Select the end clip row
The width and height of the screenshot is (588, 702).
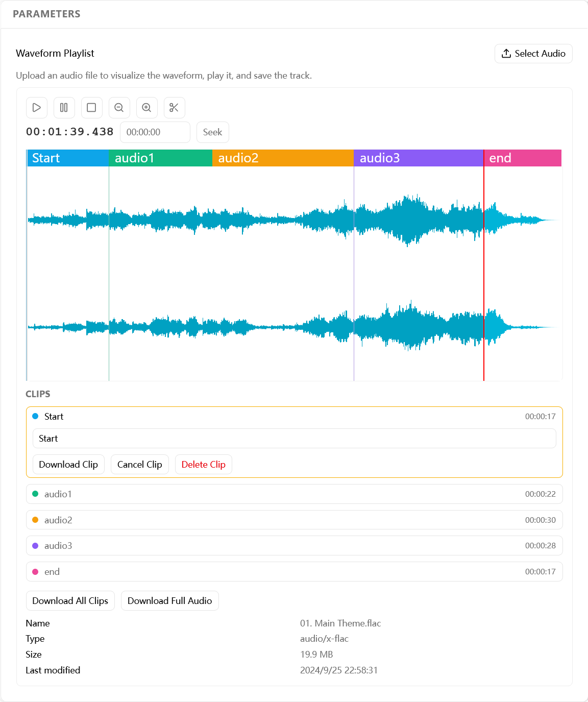point(294,571)
